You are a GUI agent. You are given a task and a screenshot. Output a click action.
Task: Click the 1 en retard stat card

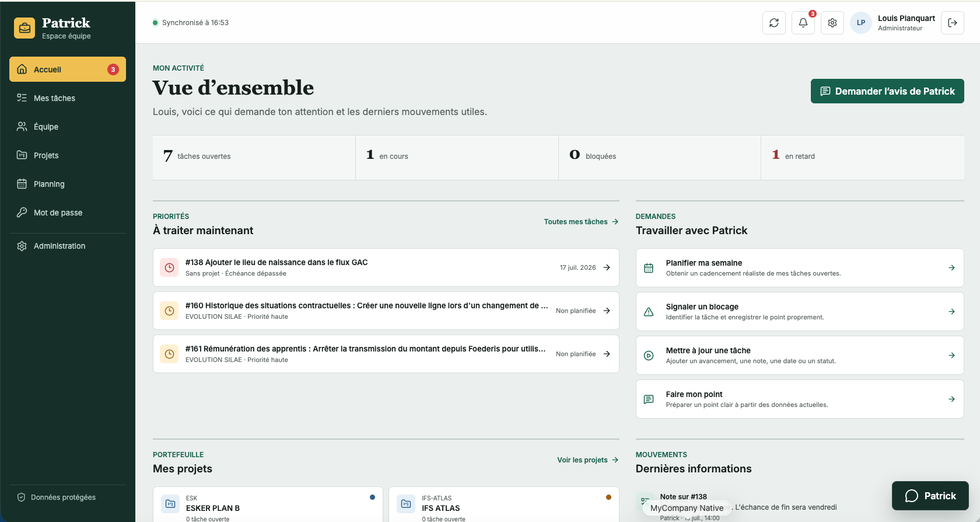coord(863,158)
